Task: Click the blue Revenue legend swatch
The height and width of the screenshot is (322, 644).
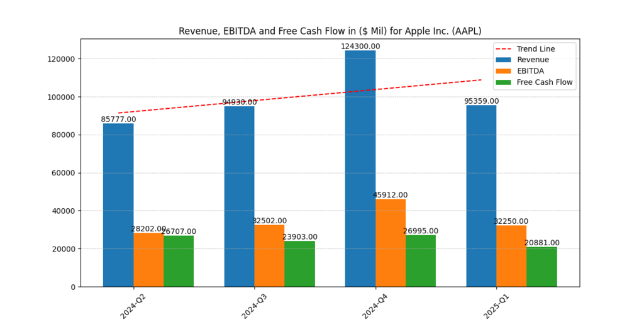Action: [504, 60]
